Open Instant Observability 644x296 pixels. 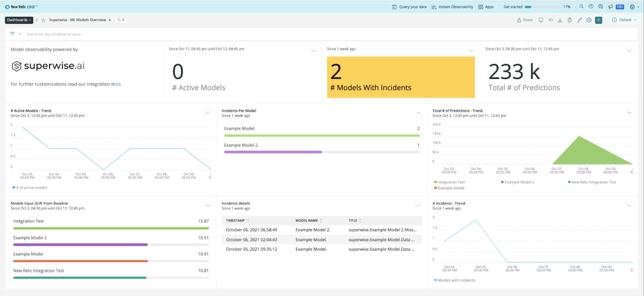pos(452,7)
